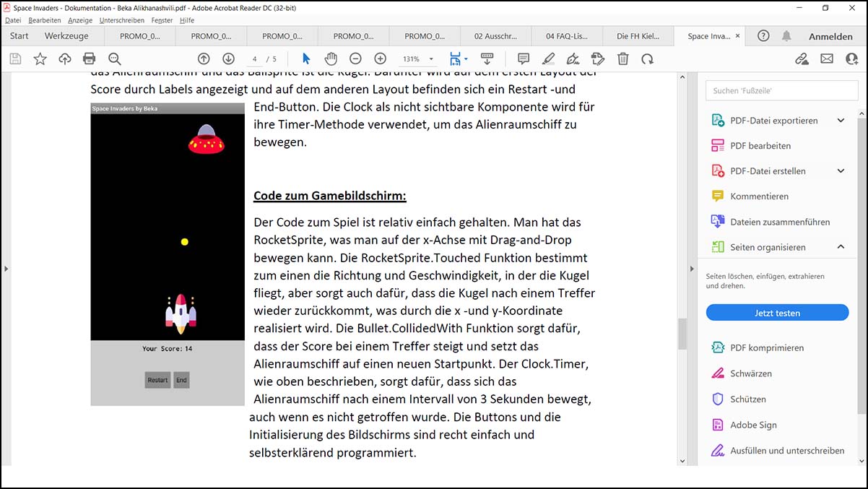Open the Comment tool

pyautogui.click(x=524, y=59)
